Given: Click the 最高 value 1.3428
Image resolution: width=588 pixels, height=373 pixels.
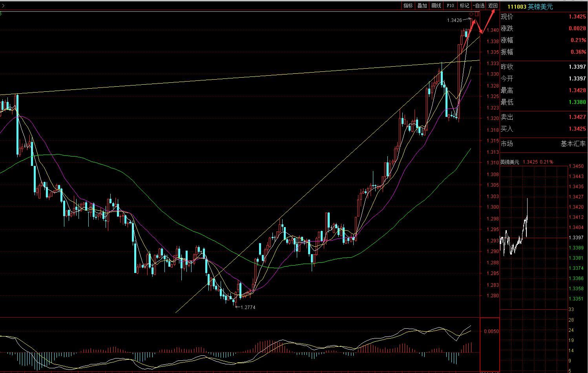Looking at the screenshot, I should click(x=577, y=91).
